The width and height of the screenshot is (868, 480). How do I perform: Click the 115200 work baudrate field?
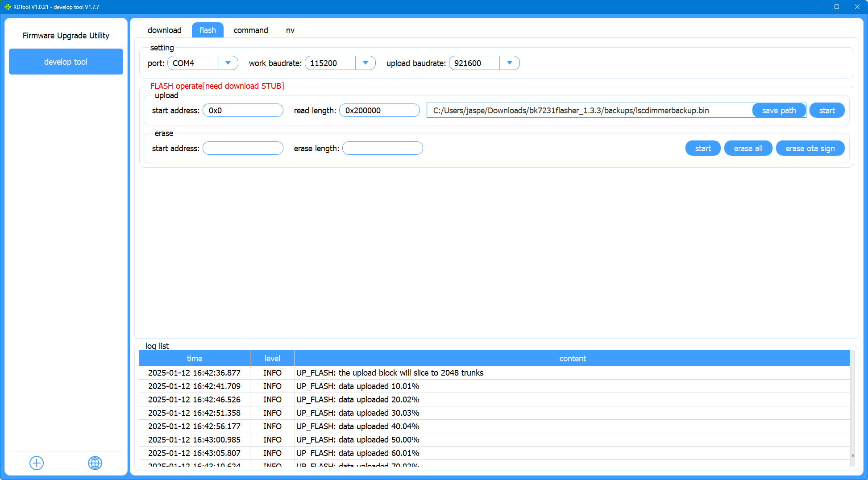point(340,63)
